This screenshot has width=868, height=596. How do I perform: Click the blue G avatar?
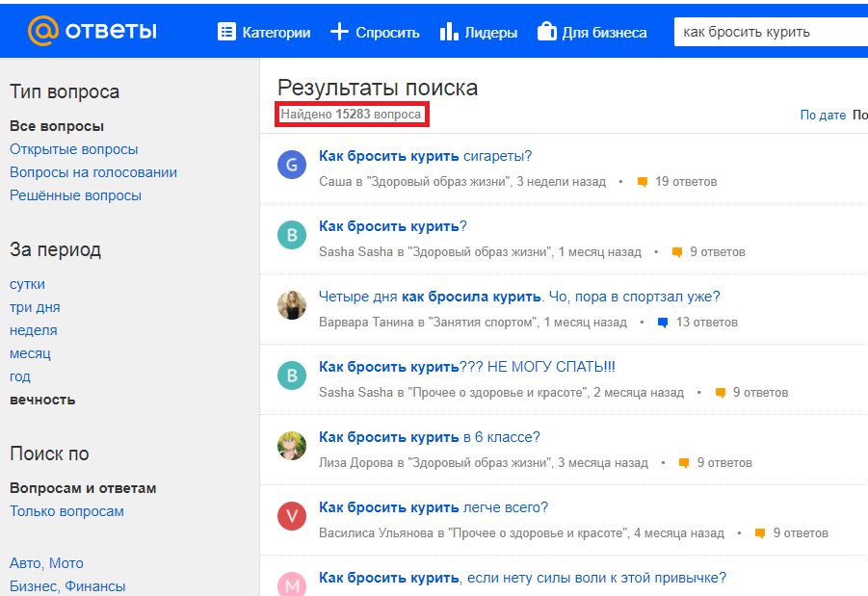pos(292,165)
